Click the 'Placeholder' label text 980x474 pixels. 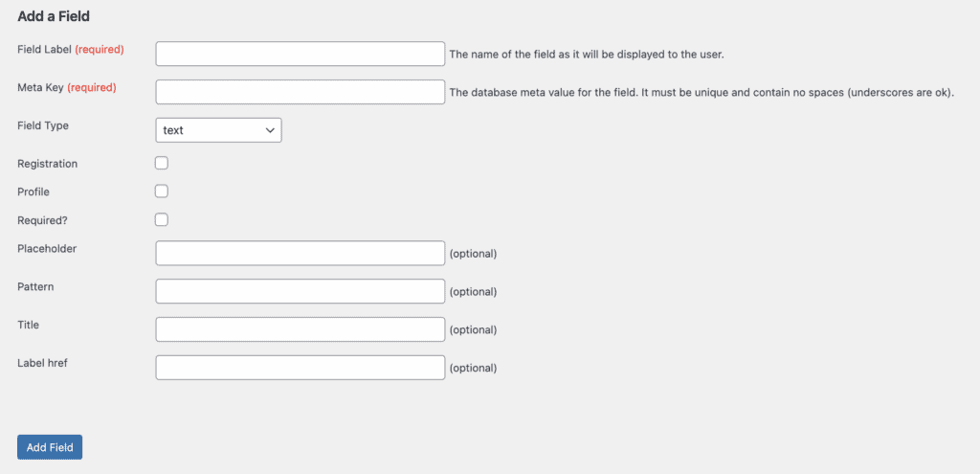click(x=47, y=248)
